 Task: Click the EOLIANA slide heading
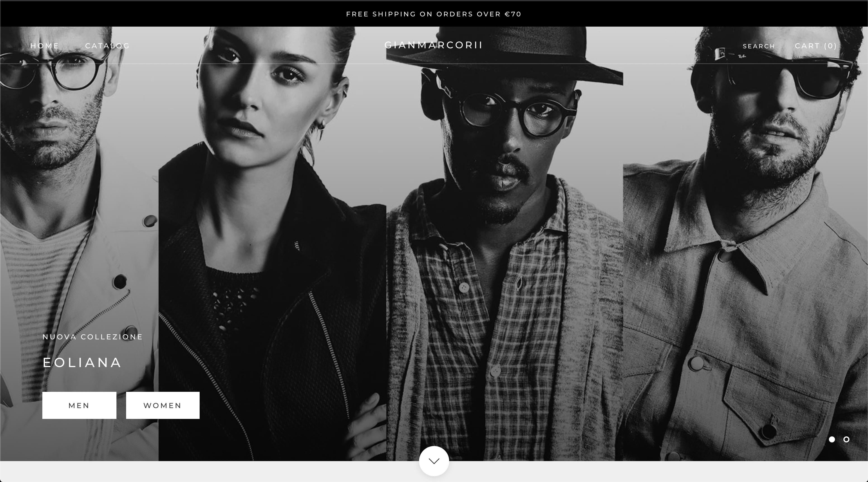tap(82, 363)
